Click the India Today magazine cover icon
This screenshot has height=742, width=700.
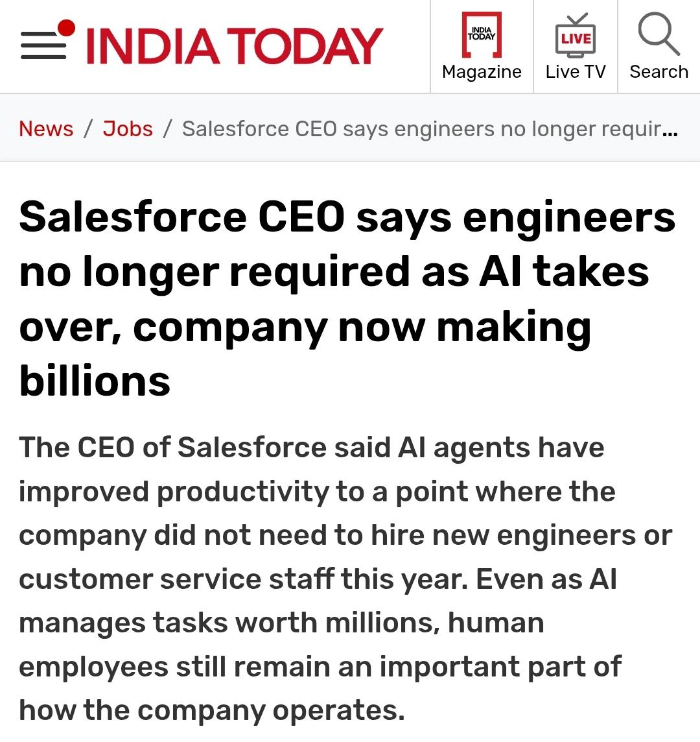click(x=481, y=36)
